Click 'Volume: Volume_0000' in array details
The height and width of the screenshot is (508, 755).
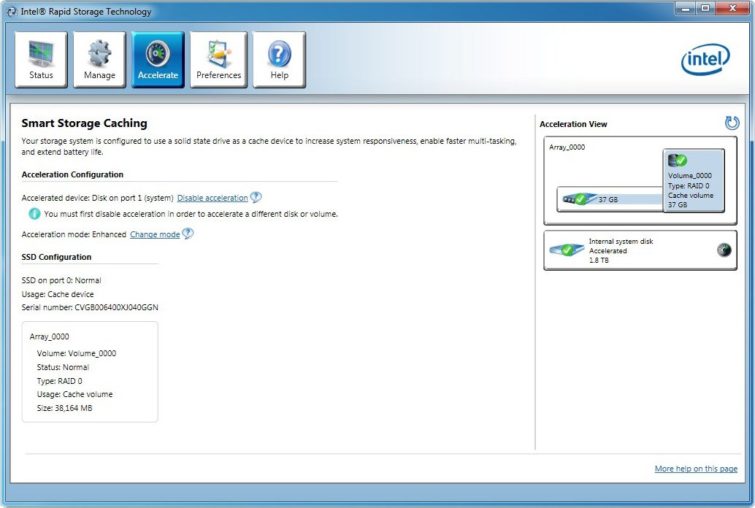point(77,353)
